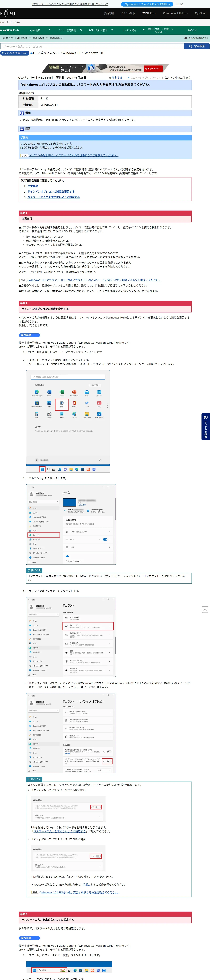Go to Chromebookサポート in the top navigation
Image resolution: width=210 pixels, height=980 pixels.
pyautogui.click(x=176, y=13)
